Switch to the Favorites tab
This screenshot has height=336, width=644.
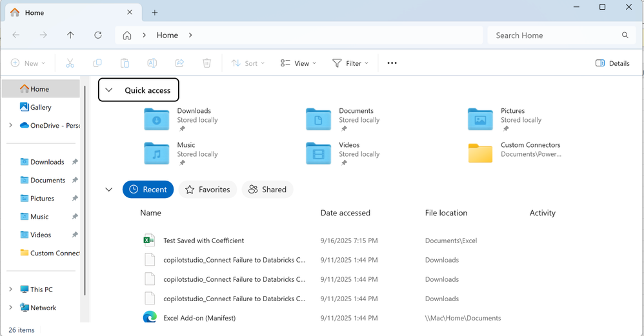tap(207, 190)
